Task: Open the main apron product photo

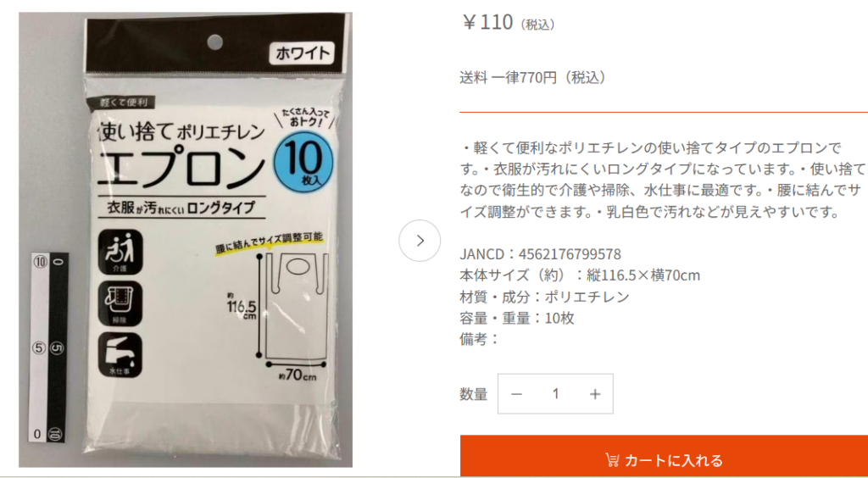Action: [x=186, y=240]
